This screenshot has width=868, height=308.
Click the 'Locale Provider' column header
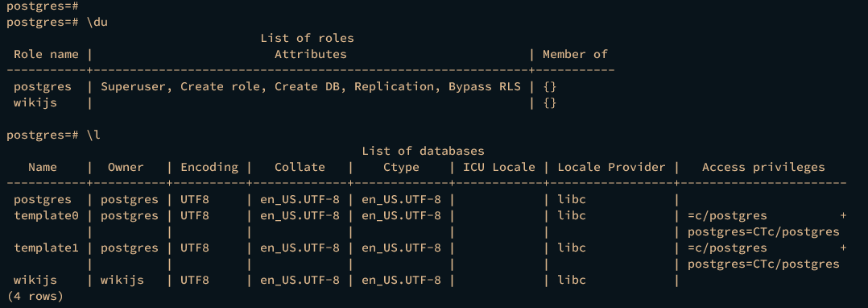coord(611,167)
